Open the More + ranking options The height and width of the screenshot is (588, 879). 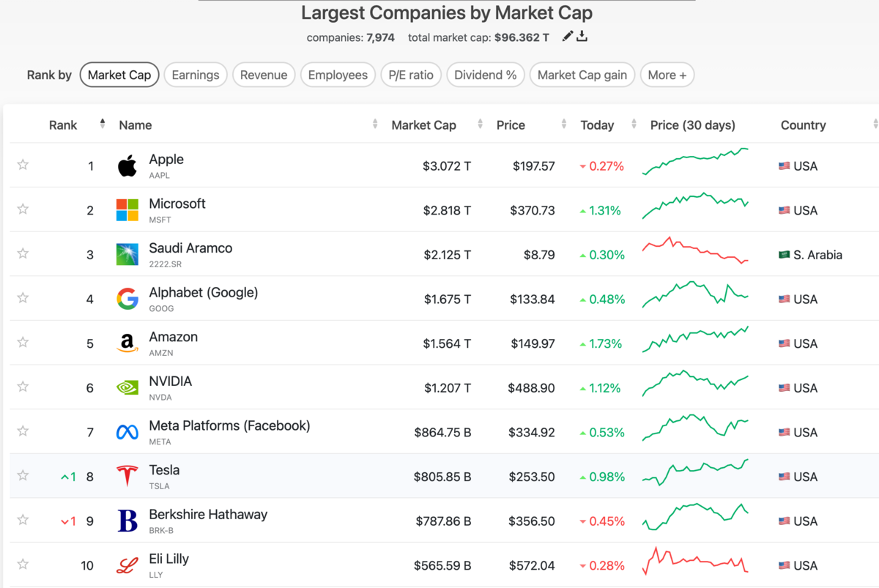point(667,75)
